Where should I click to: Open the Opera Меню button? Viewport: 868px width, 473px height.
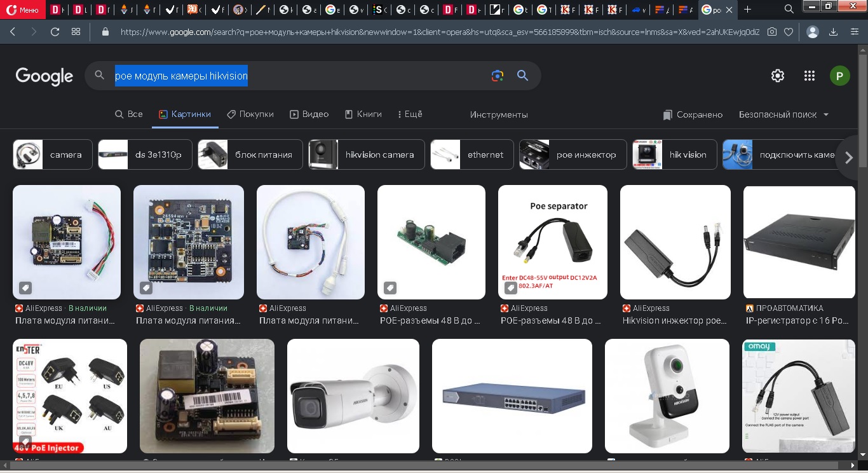click(23, 10)
